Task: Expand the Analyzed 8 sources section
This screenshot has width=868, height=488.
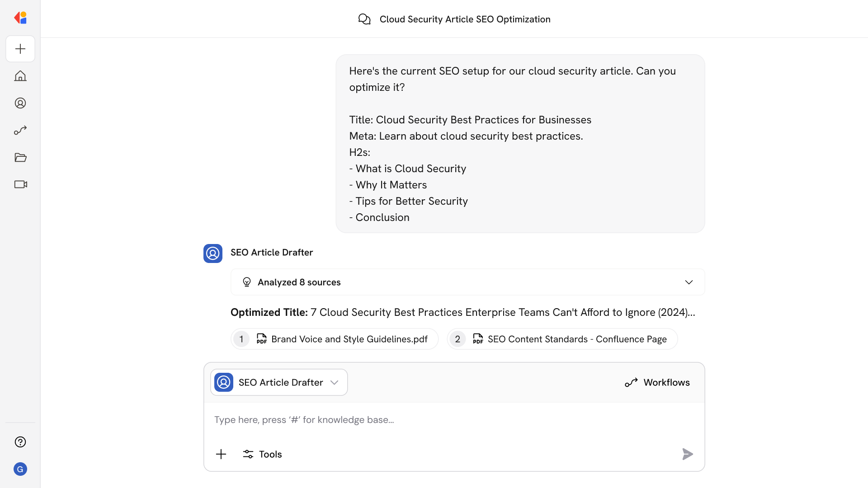Action: (689, 282)
